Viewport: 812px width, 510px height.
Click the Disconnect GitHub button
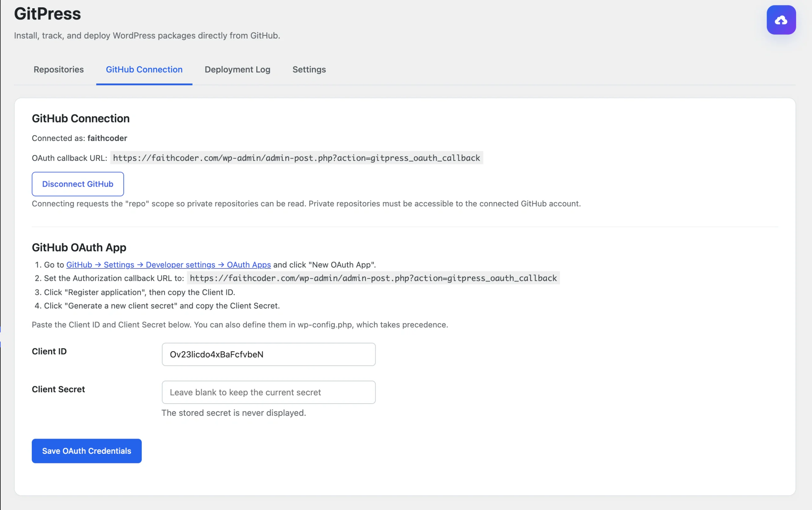[78, 184]
